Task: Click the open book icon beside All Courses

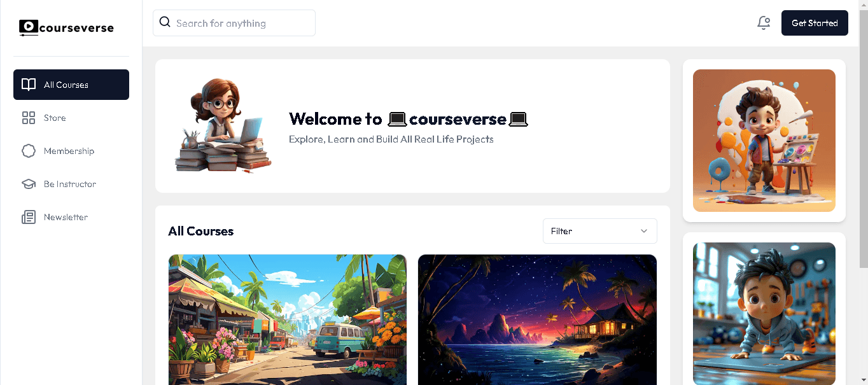Action: point(29,85)
